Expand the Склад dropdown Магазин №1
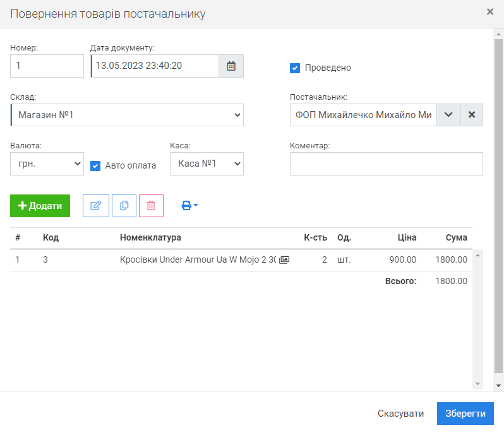The height and width of the screenshot is (435, 504). tap(127, 115)
